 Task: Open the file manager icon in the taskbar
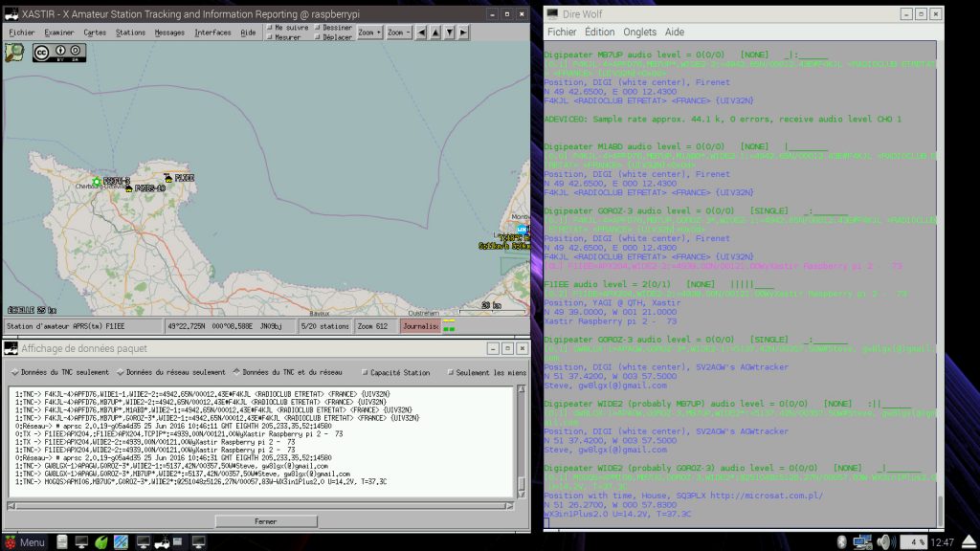(x=61, y=541)
